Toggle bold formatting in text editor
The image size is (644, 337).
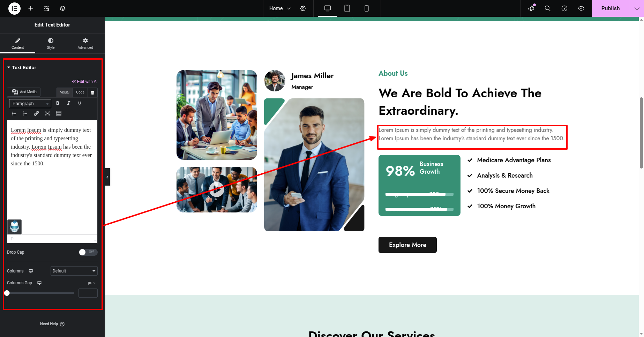58,103
